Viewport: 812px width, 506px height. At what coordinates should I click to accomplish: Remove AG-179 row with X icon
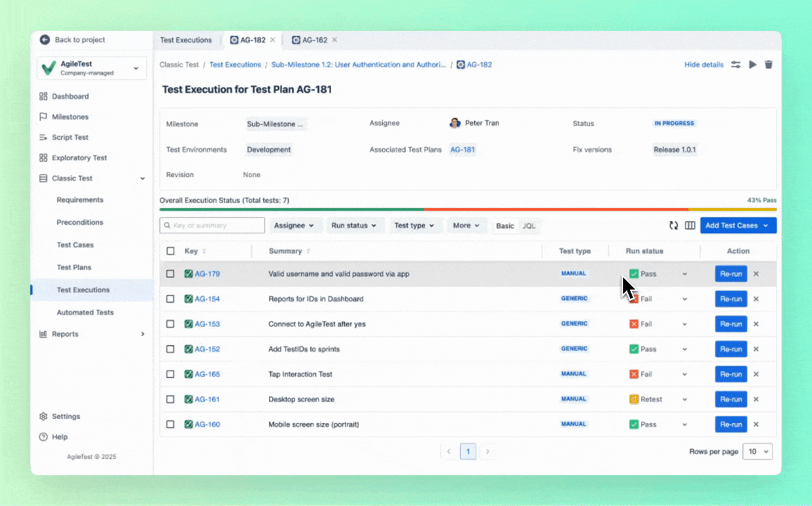point(756,274)
